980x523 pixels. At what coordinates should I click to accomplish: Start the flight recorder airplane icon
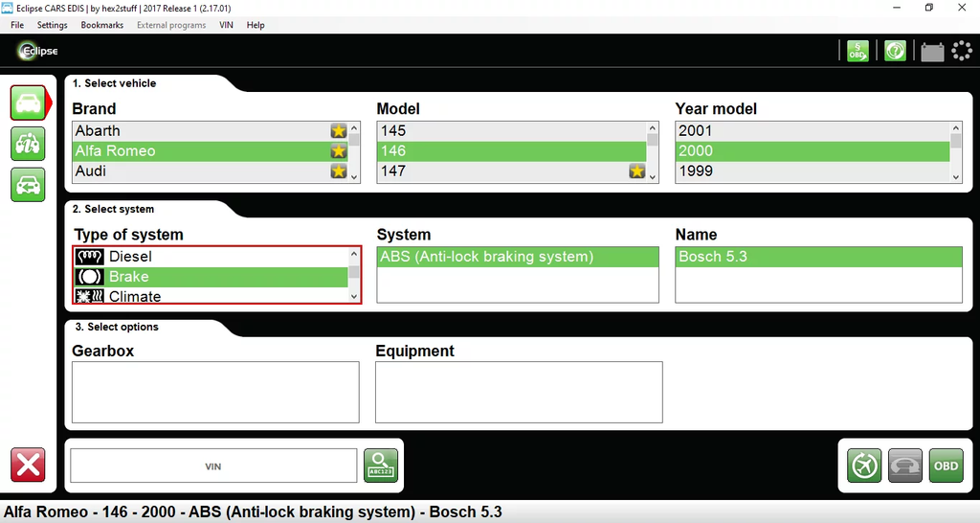click(x=864, y=466)
